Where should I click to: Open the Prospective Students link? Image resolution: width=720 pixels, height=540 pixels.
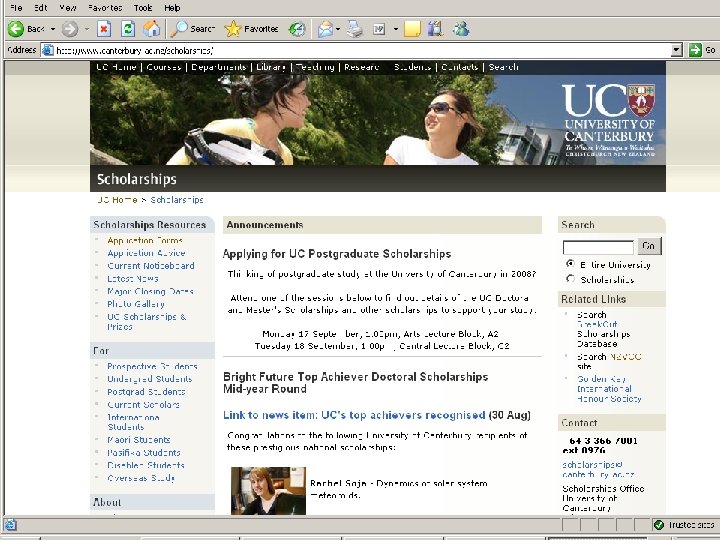pos(152,366)
